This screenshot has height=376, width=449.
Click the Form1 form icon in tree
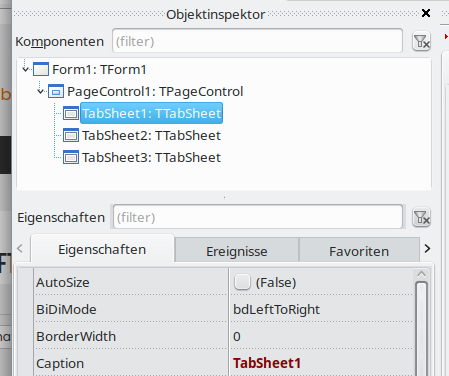[x=41, y=69]
